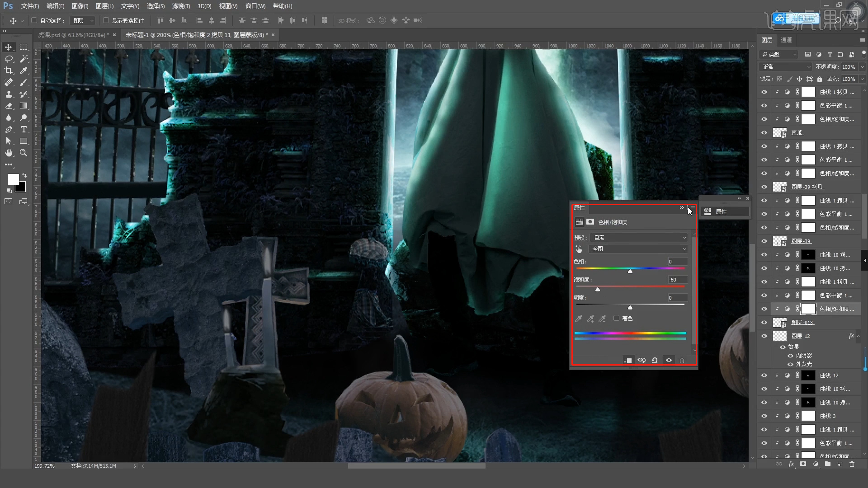Select the Crop tool
This screenshot has height=488, width=868.
pyautogui.click(x=9, y=70)
